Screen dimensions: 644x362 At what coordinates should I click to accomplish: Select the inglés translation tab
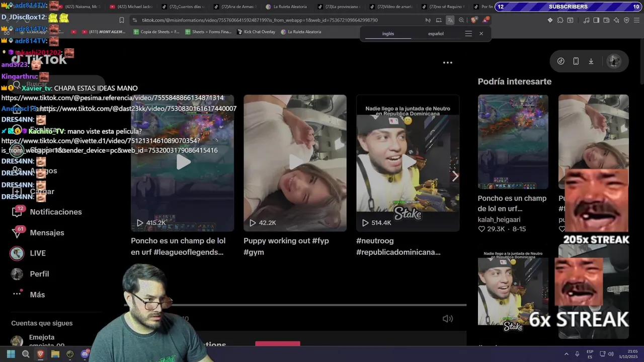click(x=388, y=34)
